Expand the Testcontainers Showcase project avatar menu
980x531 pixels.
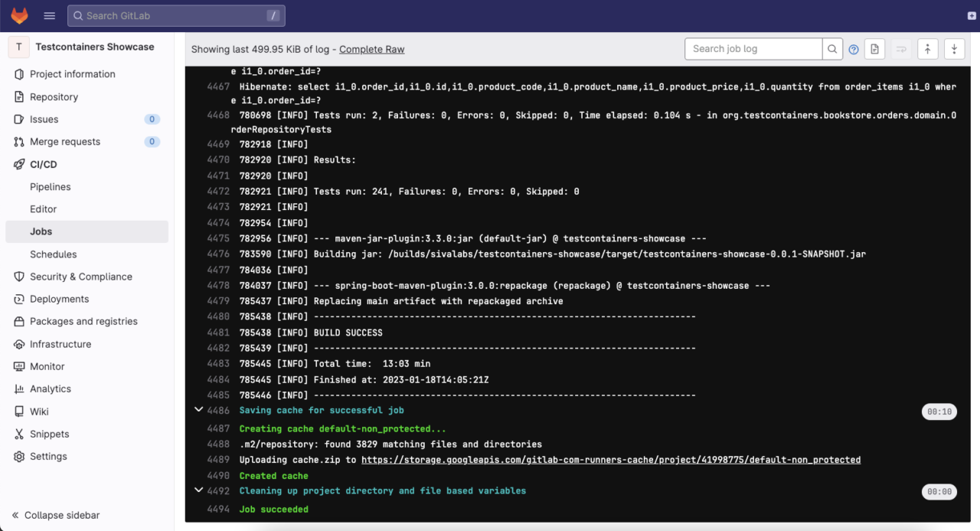[x=18, y=46]
